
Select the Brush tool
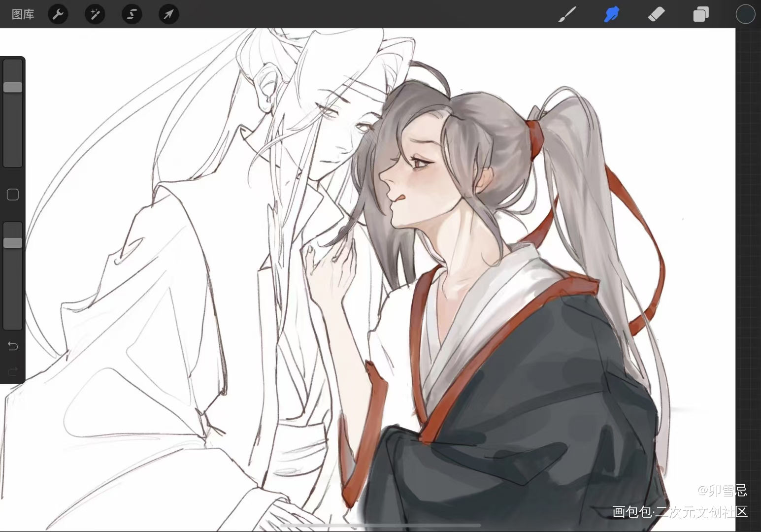[567, 14]
